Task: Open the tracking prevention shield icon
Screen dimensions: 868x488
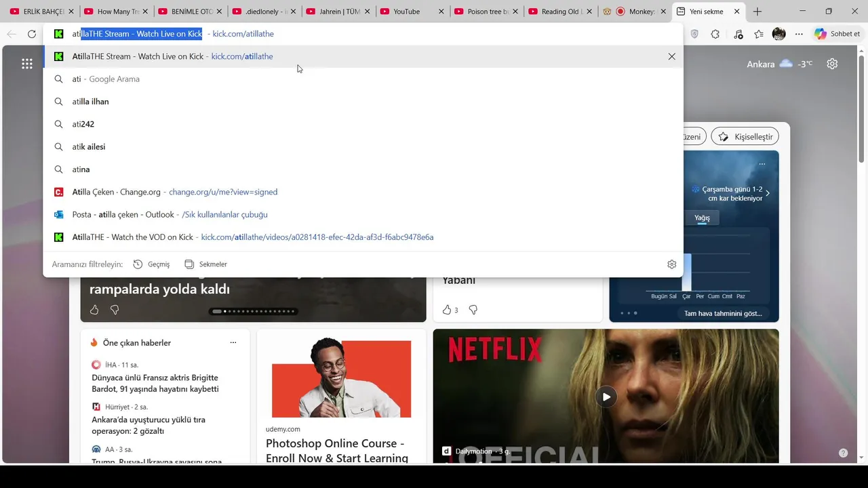Action: pyautogui.click(x=694, y=34)
